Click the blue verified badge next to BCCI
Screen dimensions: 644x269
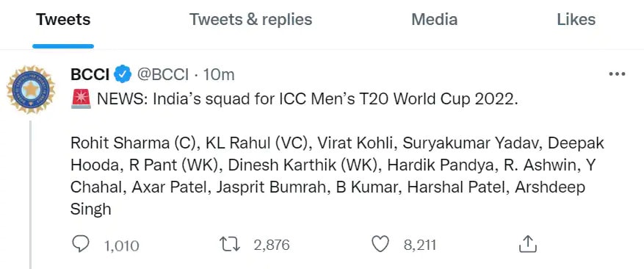click(123, 74)
